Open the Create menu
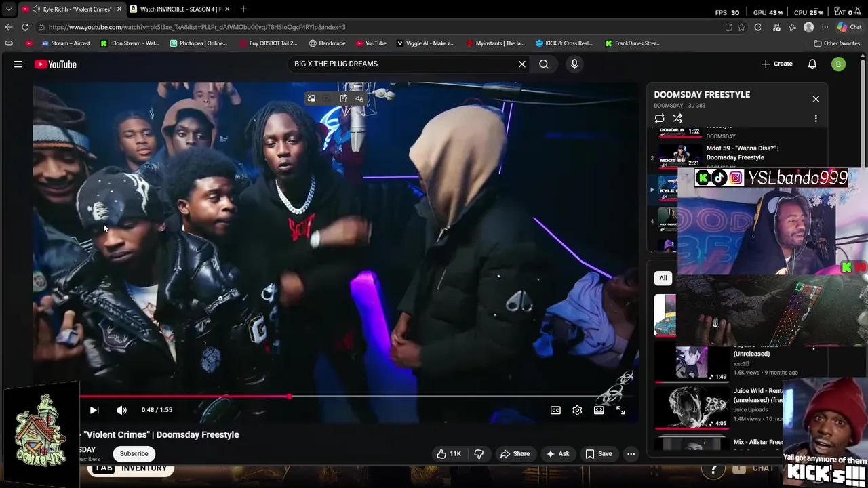868x488 pixels. pyautogui.click(x=777, y=64)
